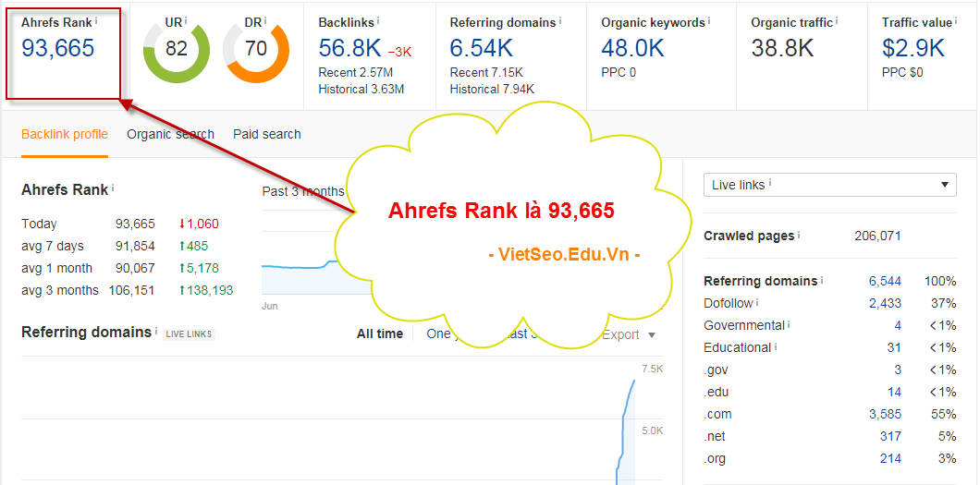Open the 2,433 Dofollow domains link
This screenshot has width=980, height=485.
click(x=885, y=303)
